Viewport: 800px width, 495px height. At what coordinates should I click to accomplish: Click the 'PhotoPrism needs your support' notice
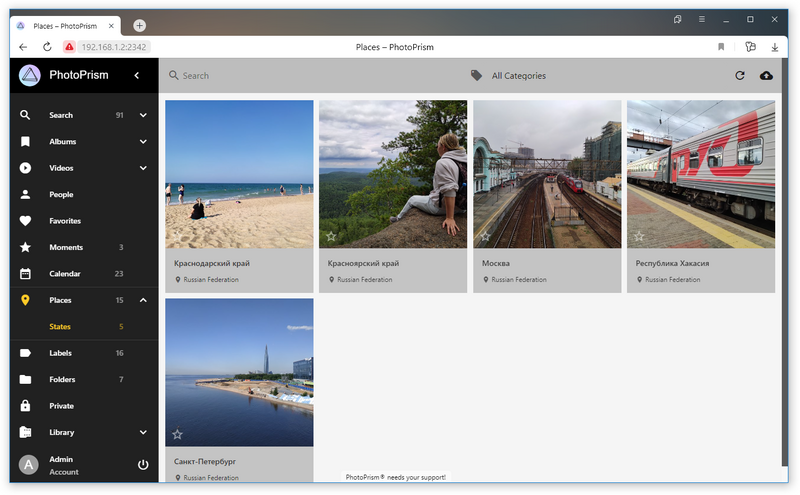coord(395,477)
